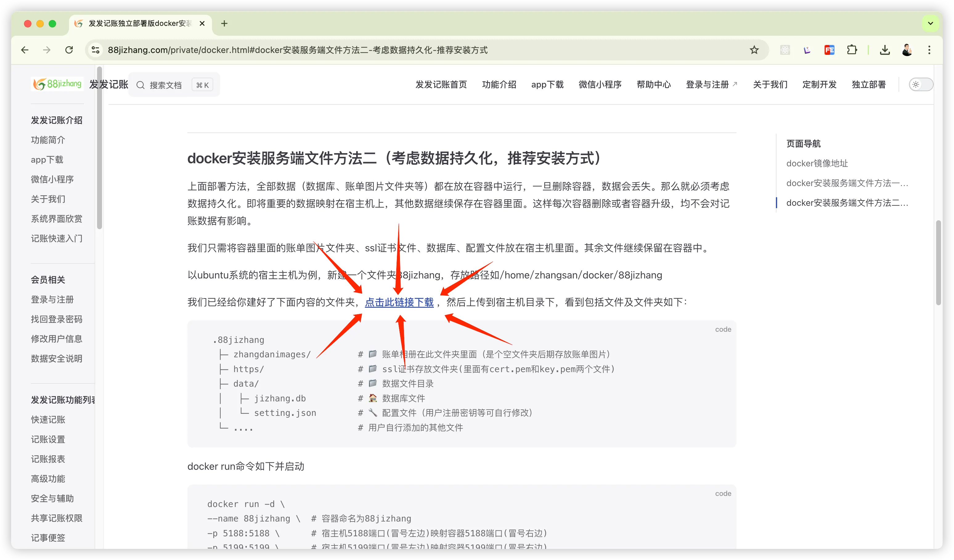
Task: Open a new browser tab
Action: [x=225, y=23]
